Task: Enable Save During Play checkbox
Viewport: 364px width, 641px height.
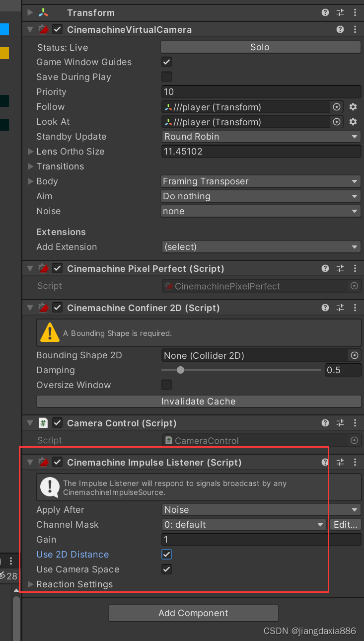Action: (x=167, y=77)
